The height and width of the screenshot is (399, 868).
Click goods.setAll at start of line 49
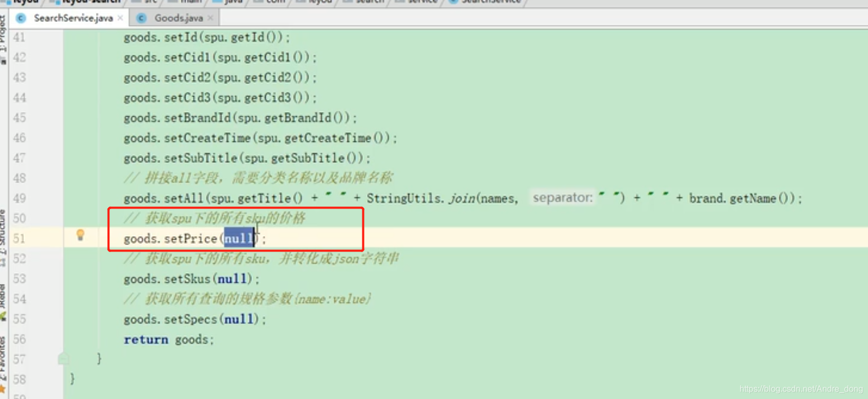coord(163,199)
